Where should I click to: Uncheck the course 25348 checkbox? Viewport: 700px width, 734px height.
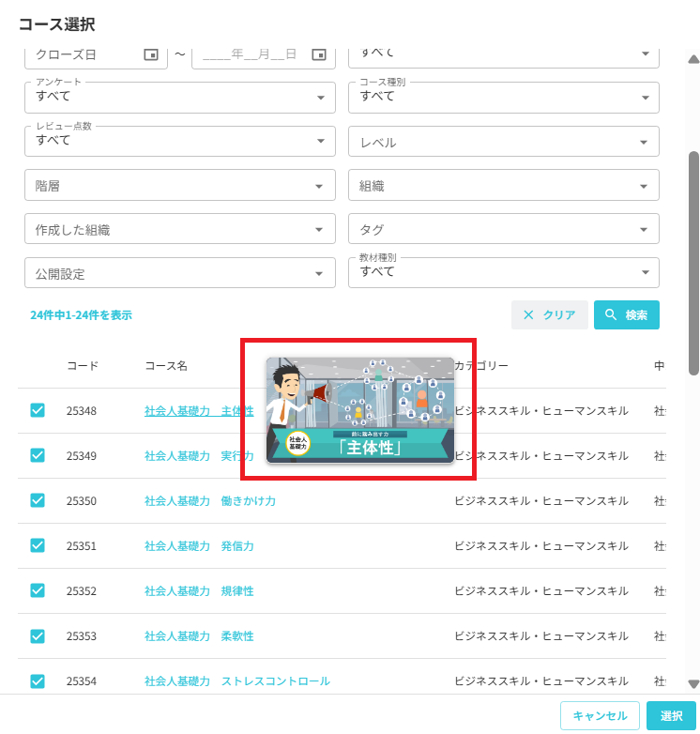38,410
